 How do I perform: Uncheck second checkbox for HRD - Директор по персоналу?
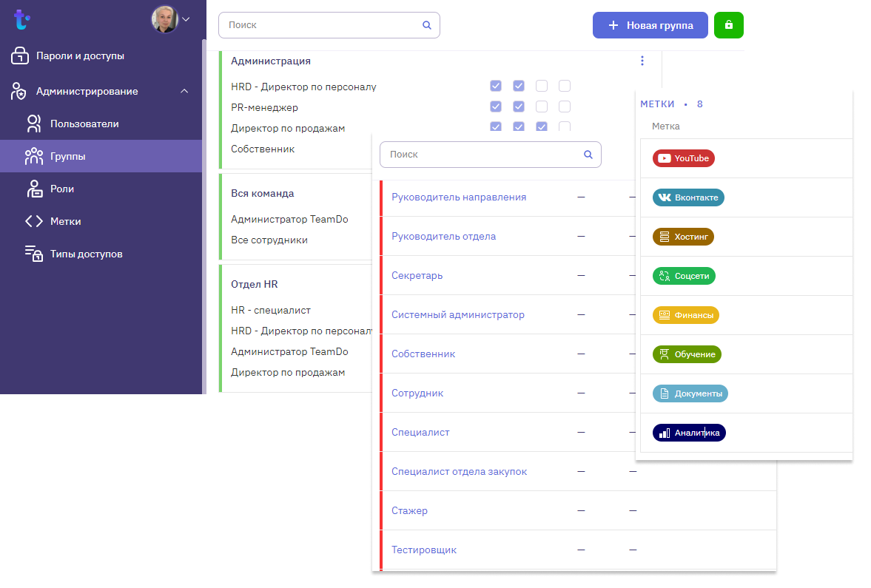pyautogui.click(x=518, y=86)
